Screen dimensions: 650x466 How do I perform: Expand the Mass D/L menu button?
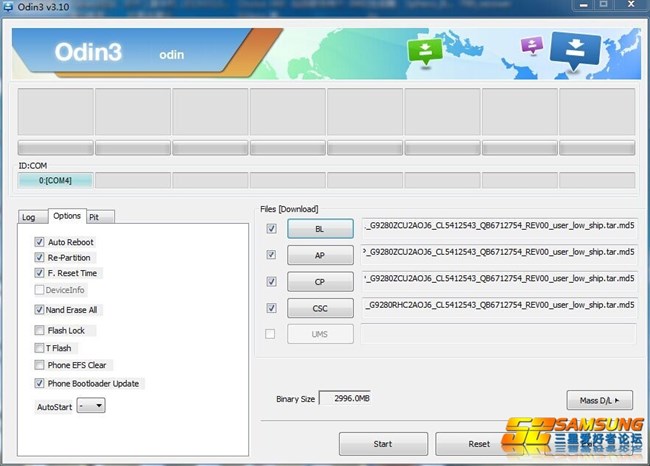pyautogui.click(x=600, y=399)
